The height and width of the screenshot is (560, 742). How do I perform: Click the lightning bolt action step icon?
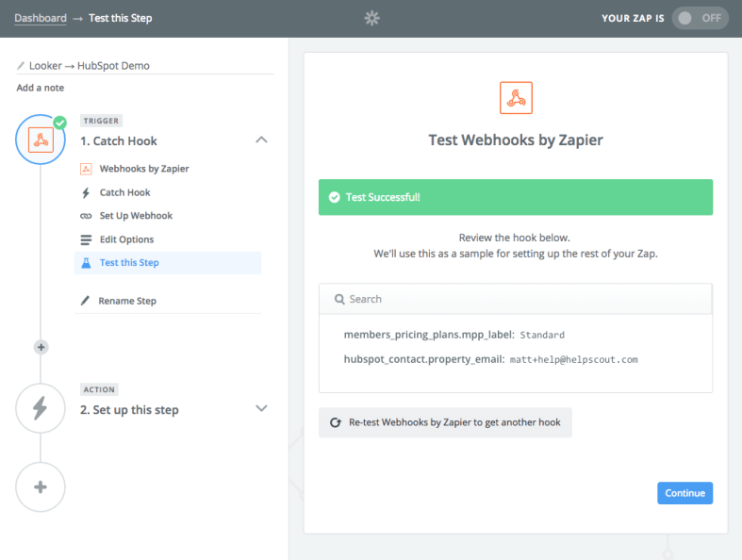point(41,407)
